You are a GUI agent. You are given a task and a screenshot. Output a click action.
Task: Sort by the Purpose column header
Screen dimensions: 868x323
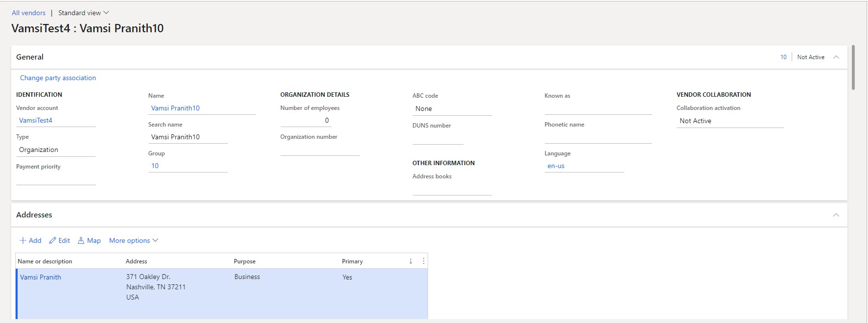[x=245, y=261]
